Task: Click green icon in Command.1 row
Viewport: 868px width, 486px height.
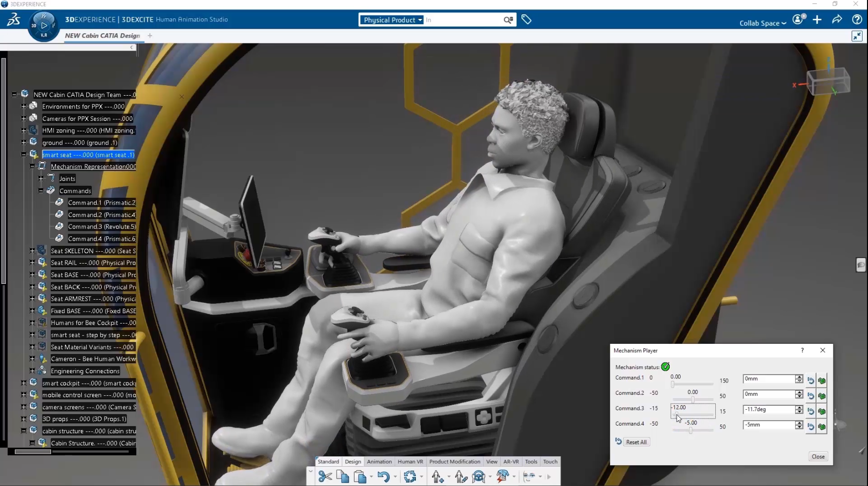Action: [x=822, y=380]
